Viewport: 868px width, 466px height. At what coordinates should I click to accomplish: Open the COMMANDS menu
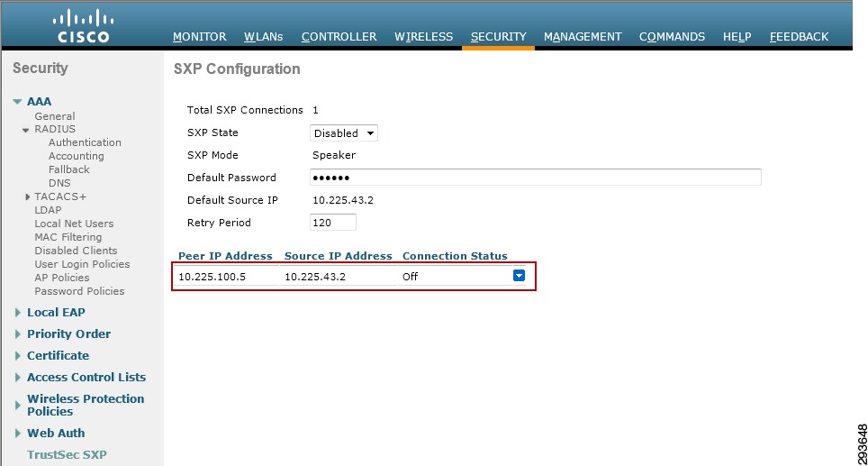[672, 37]
